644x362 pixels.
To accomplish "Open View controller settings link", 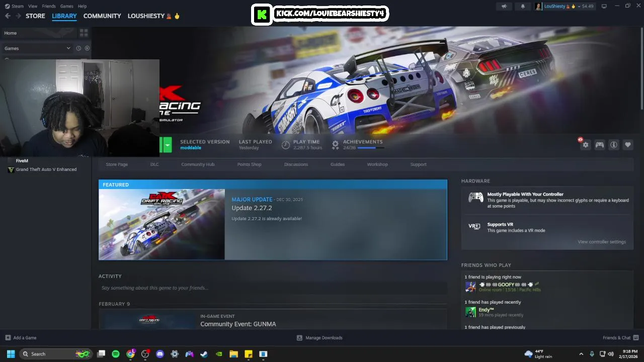I will [x=602, y=242].
